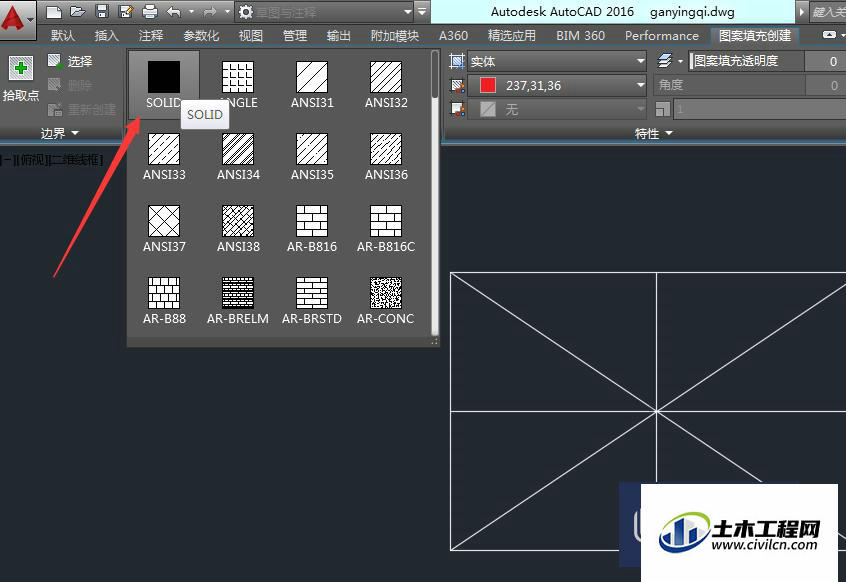The width and height of the screenshot is (846, 582).
Task: Open the undo history dropdown arrow
Action: pos(191,12)
